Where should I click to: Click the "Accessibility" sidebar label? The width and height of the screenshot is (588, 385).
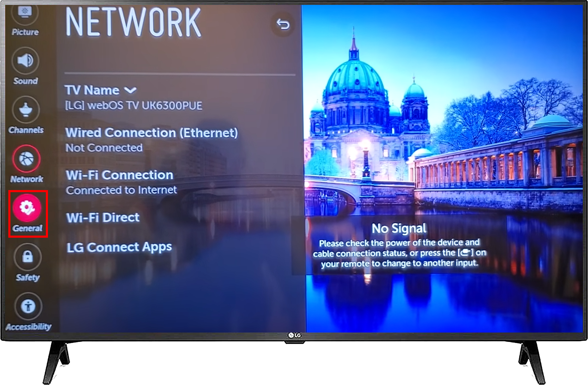tap(28, 327)
